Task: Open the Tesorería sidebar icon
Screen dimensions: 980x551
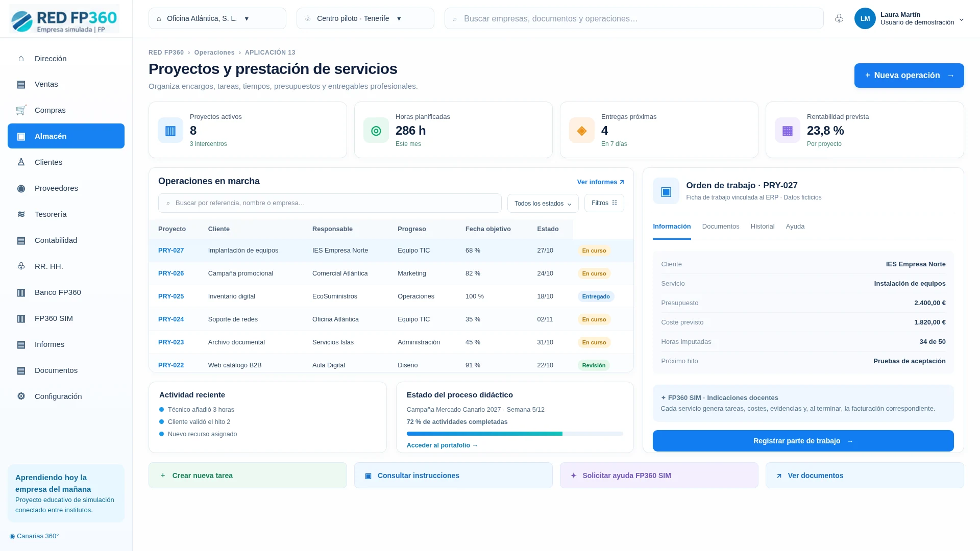Action: (21, 214)
